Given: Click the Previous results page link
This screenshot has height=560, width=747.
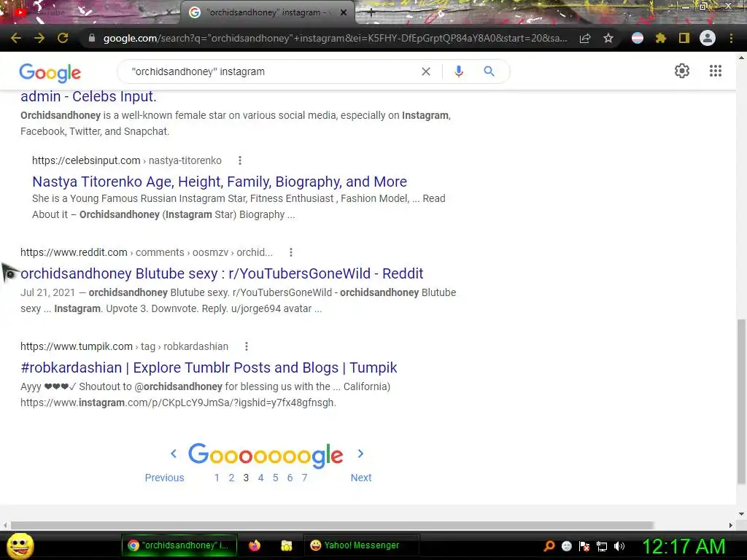Looking at the screenshot, I should coord(164,478).
